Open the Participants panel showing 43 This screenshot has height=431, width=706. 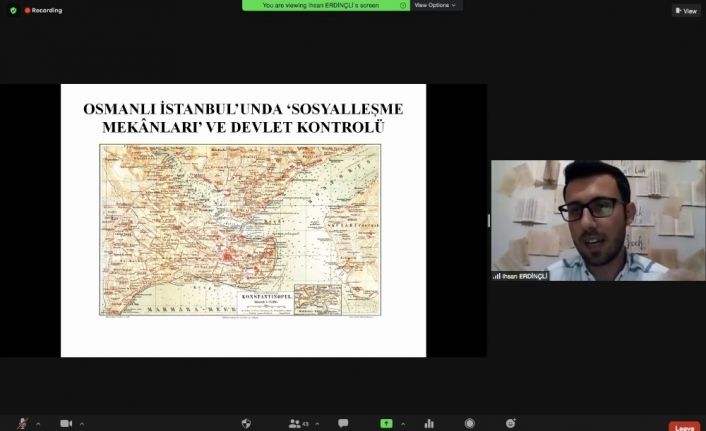click(x=299, y=423)
